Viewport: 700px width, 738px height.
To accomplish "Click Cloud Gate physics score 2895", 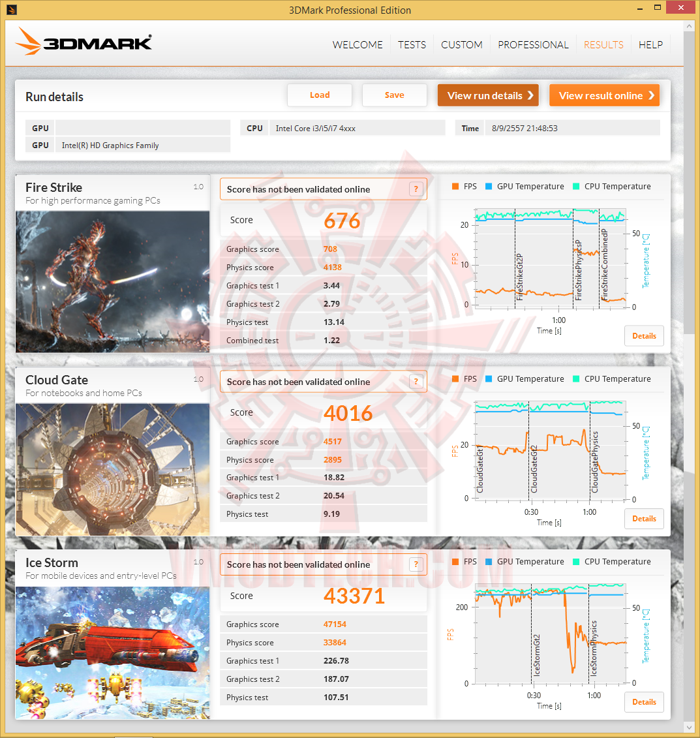I will click(333, 460).
